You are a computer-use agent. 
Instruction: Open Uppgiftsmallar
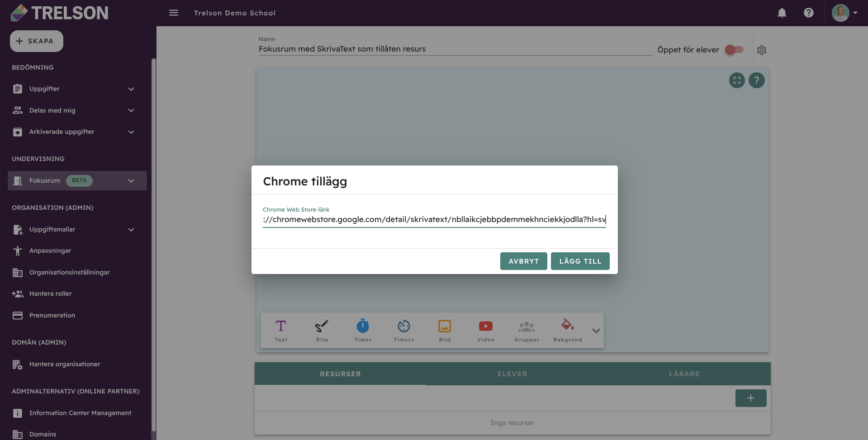pos(52,229)
